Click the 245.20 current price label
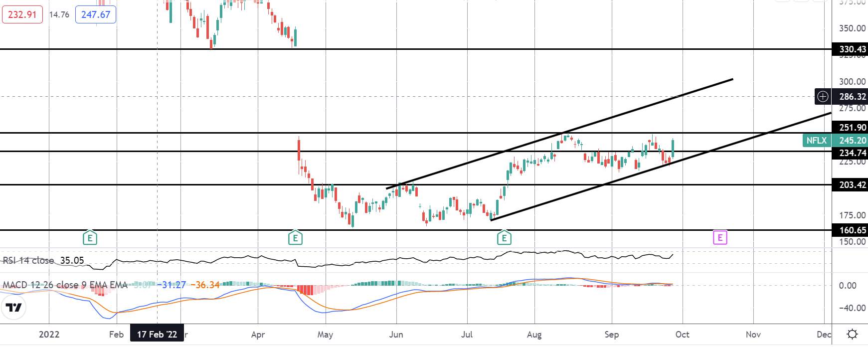The image size is (868, 347). (x=853, y=141)
